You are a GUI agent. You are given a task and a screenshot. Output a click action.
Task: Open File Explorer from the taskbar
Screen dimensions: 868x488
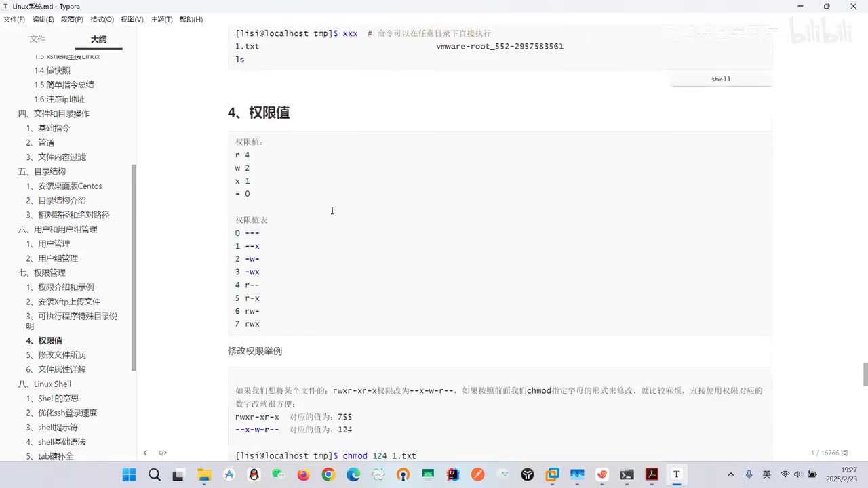point(204,474)
